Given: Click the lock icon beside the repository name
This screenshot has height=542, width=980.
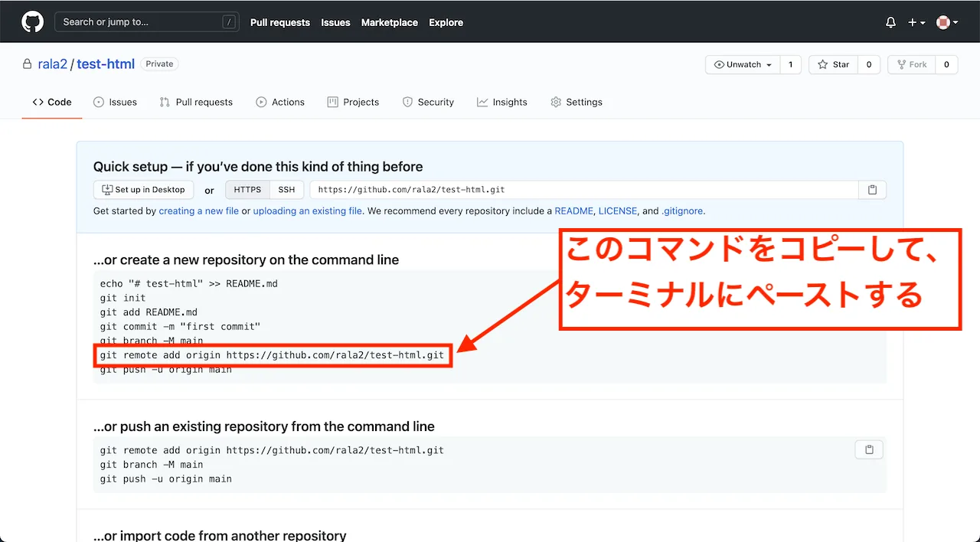Looking at the screenshot, I should pos(26,64).
